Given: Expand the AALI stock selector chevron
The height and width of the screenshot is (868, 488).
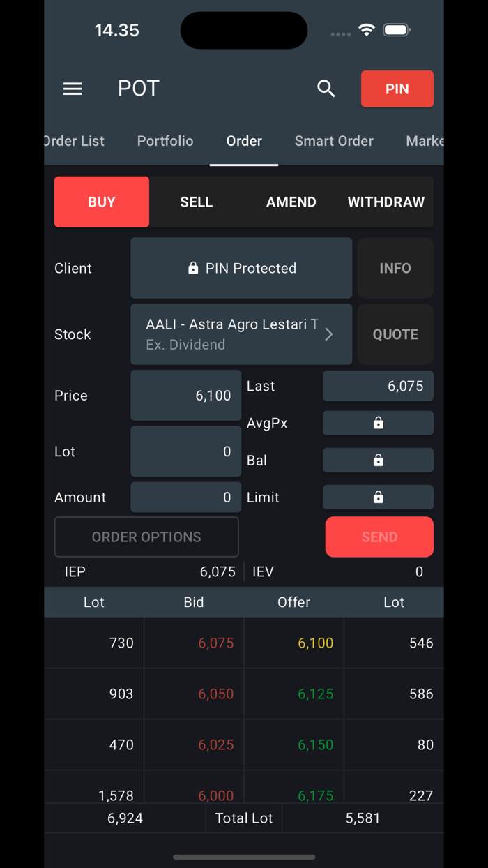Looking at the screenshot, I should (x=328, y=334).
